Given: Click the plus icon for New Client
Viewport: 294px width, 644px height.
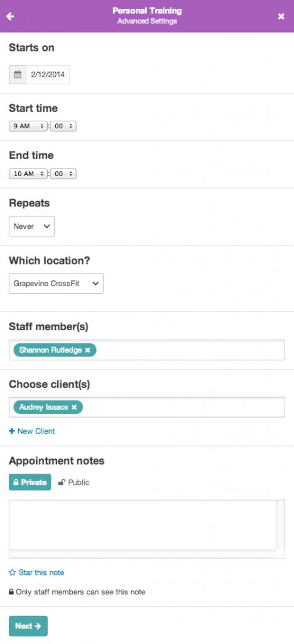Looking at the screenshot, I should click(12, 431).
